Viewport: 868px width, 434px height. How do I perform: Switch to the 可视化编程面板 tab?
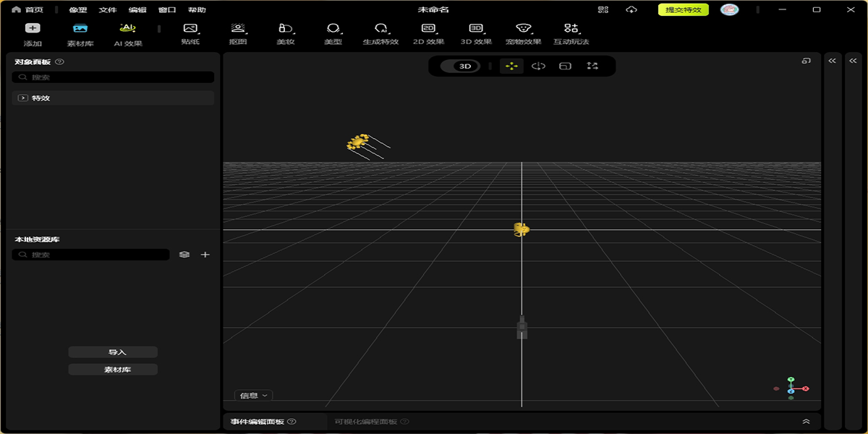pyautogui.click(x=366, y=422)
